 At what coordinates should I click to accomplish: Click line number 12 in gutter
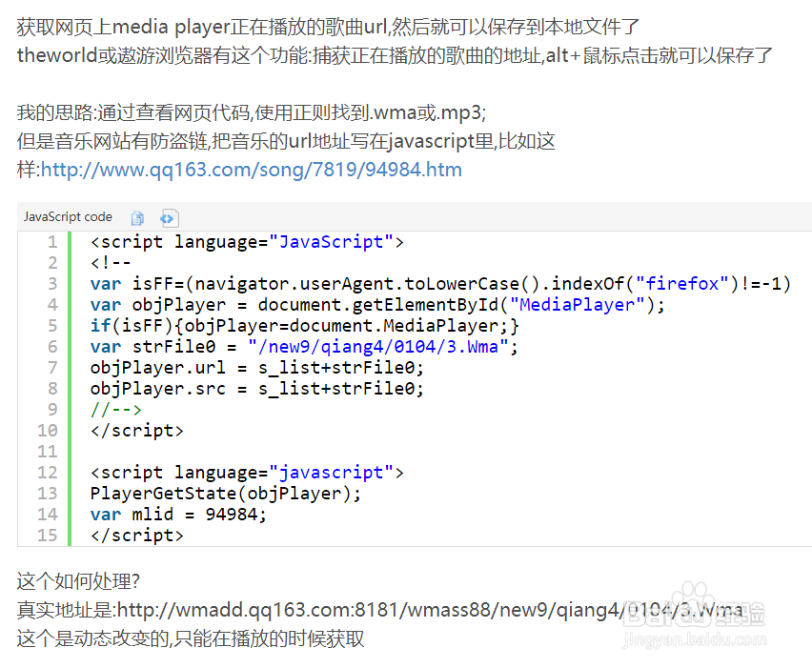coord(48,473)
